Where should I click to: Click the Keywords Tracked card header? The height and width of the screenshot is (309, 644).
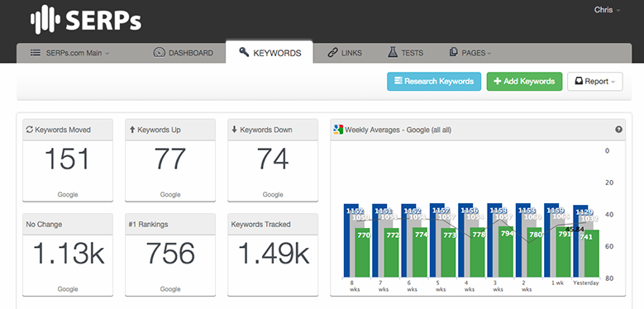[273, 224]
